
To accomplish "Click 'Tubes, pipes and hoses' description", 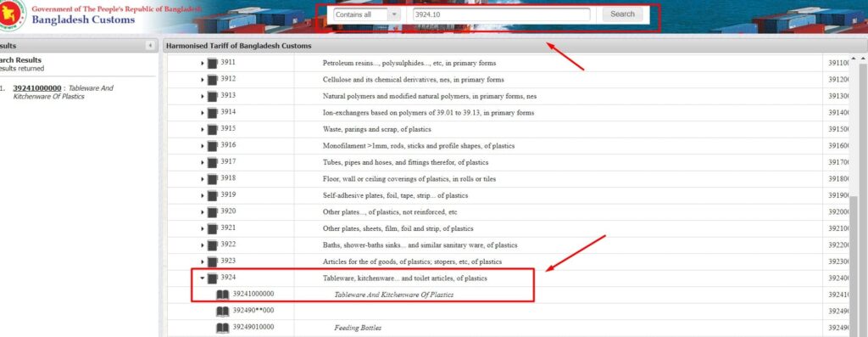I will pos(405,162).
